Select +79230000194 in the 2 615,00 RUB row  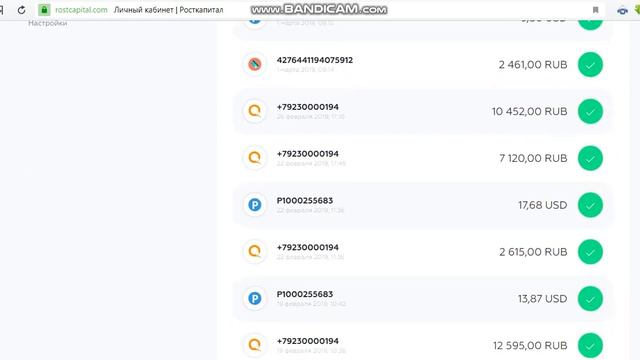(x=308, y=247)
